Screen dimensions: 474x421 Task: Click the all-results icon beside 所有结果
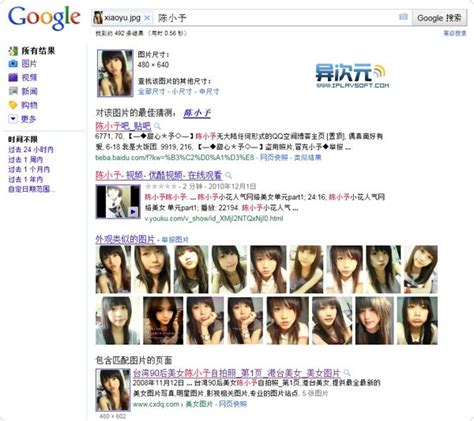click(x=13, y=51)
